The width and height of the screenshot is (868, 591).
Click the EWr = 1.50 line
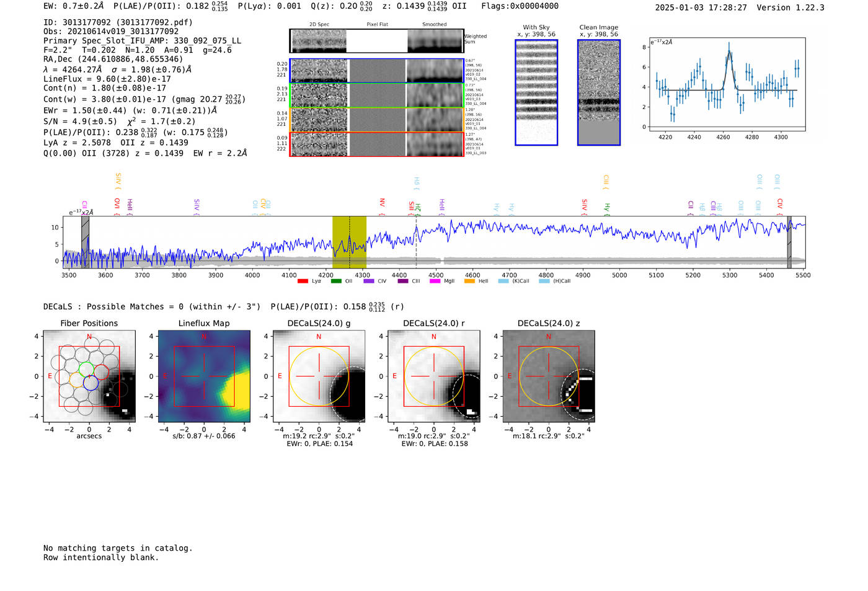(x=130, y=110)
